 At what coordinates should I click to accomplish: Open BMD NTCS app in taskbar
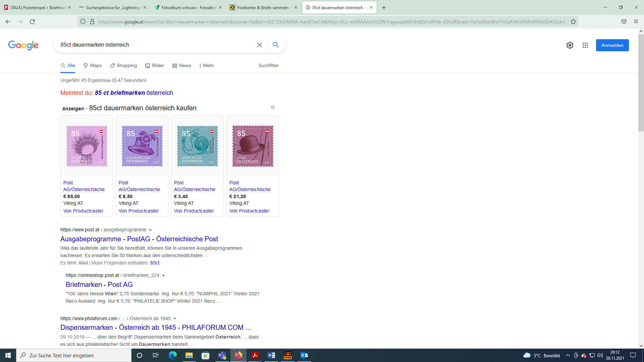pos(288,355)
